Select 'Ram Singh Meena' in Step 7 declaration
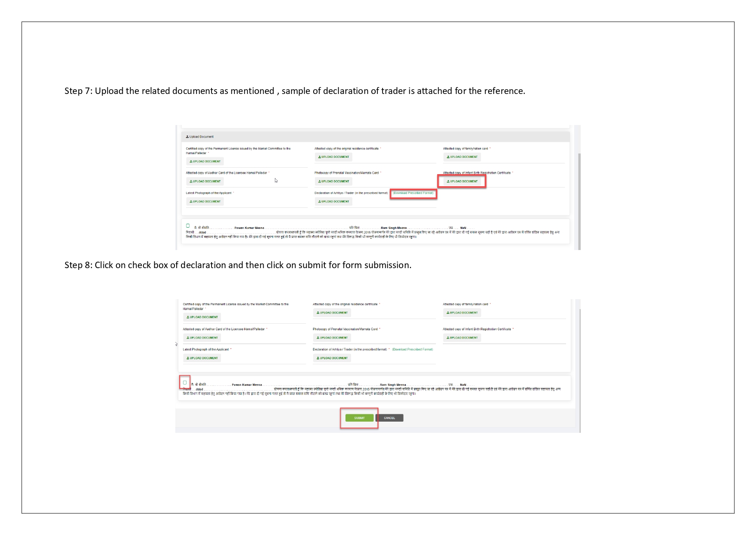The width and height of the screenshot is (756, 535). 394,228
